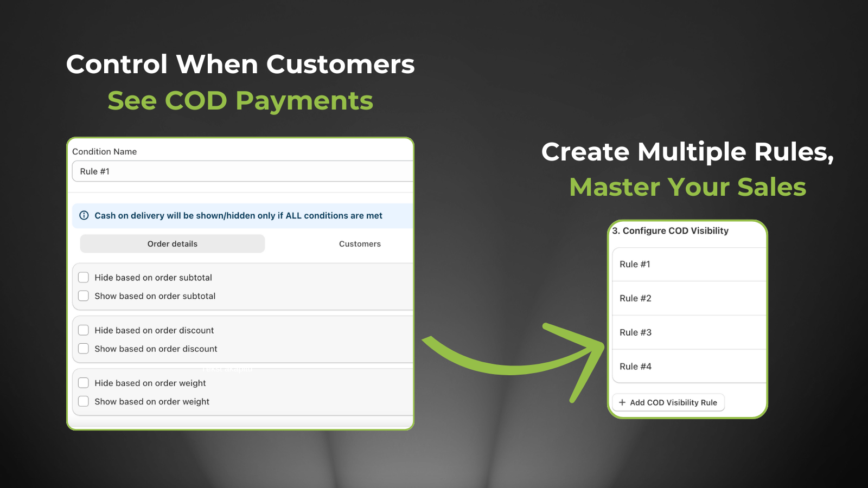Focus the Condition Name input field
Viewport: 868px width, 488px height.
[x=243, y=171]
